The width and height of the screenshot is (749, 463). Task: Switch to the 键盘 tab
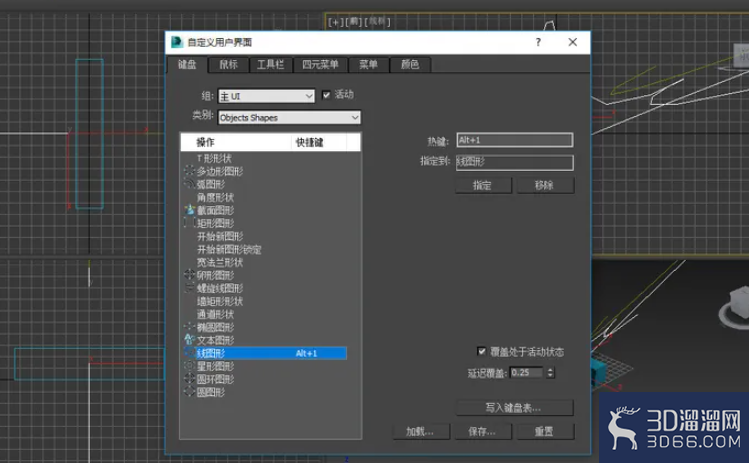(187, 65)
